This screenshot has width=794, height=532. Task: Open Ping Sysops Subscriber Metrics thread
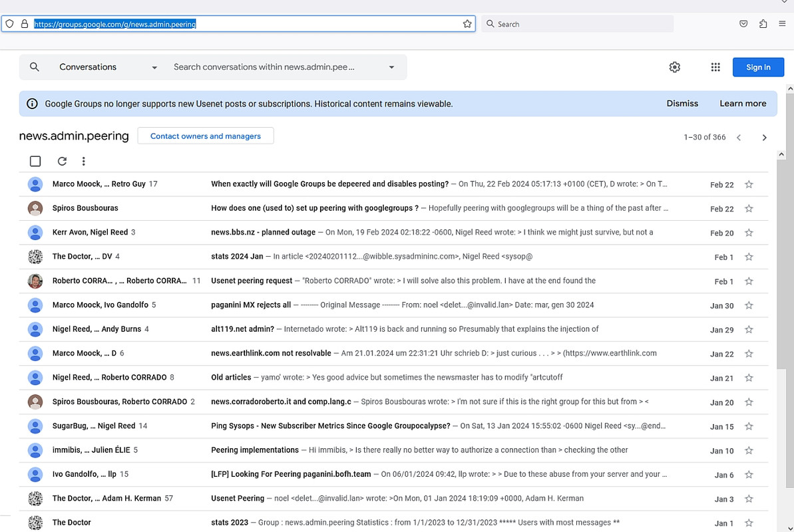click(x=393, y=426)
